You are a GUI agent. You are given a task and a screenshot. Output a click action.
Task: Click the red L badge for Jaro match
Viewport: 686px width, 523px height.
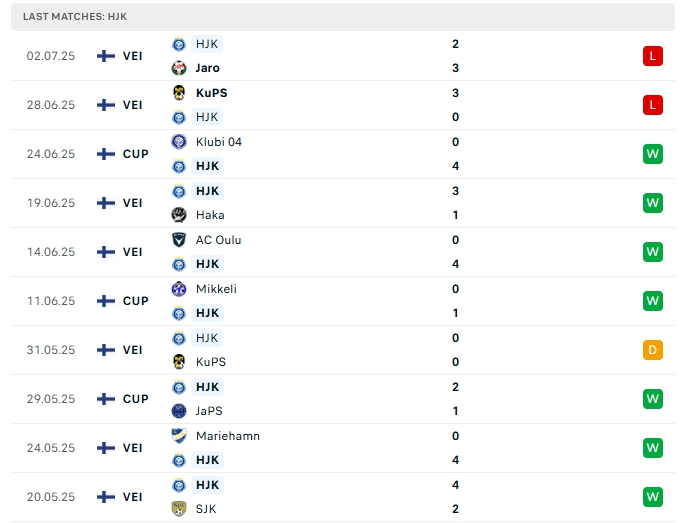653,56
